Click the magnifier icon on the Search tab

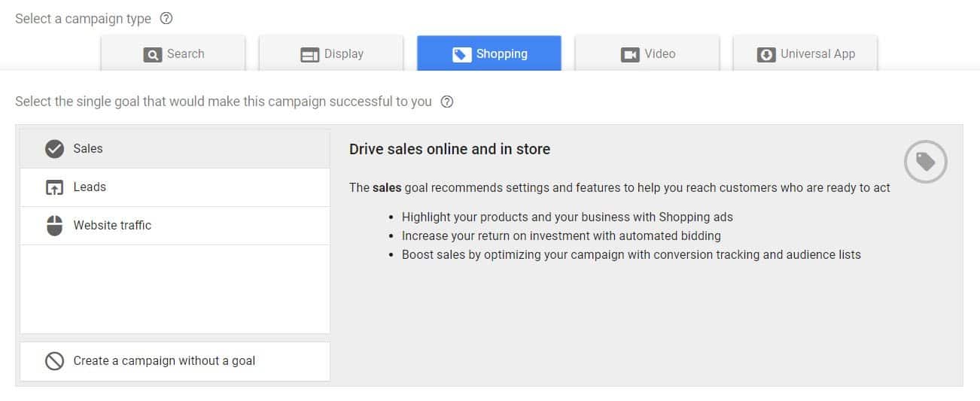[153, 54]
